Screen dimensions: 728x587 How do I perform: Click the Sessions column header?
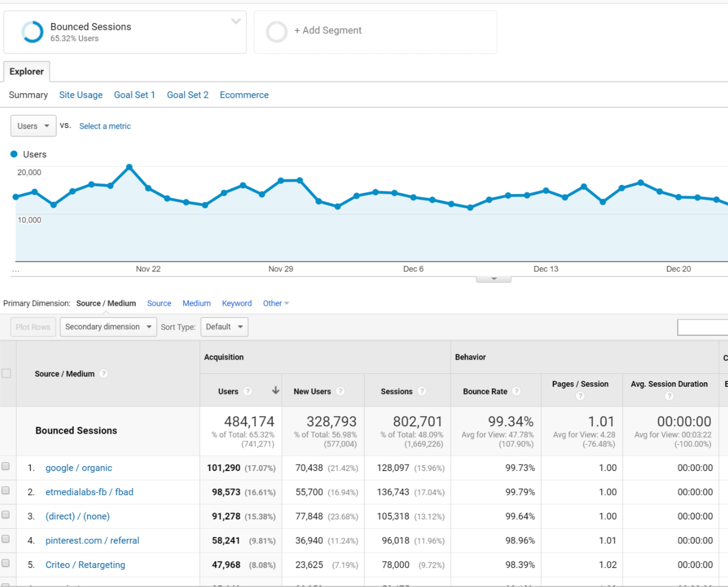(x=397, y=391)
